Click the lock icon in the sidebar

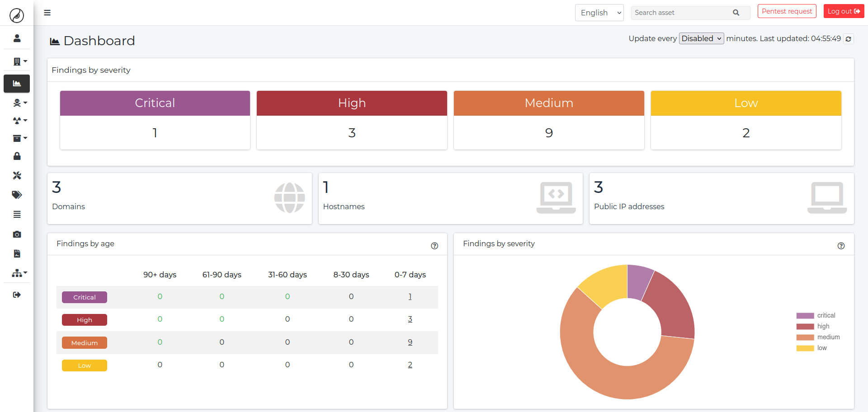[17, 156]
